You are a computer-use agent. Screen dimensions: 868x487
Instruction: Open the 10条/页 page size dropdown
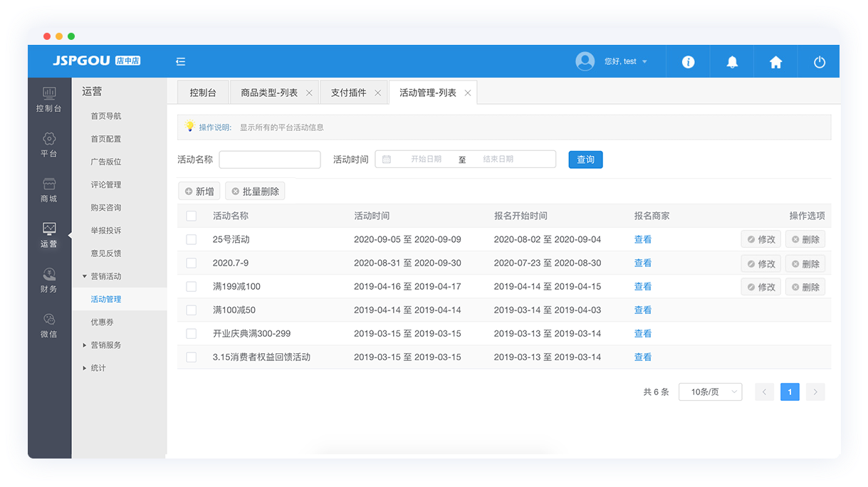710,392
